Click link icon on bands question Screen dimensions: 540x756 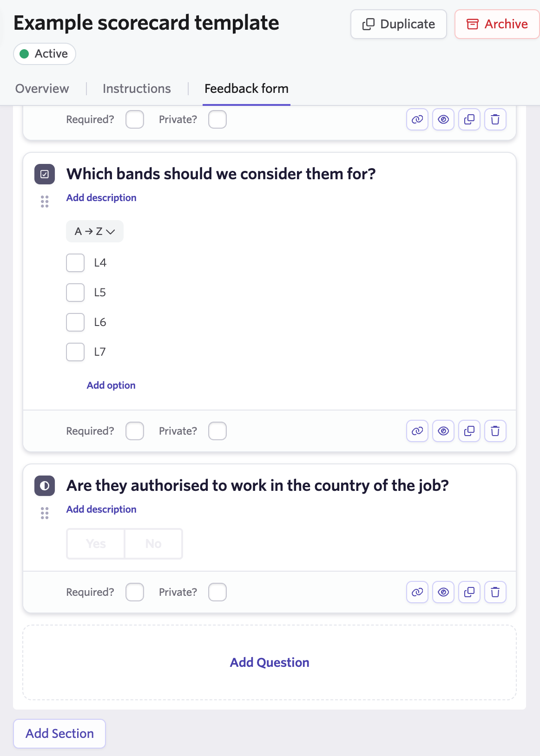tap(417, 431)
